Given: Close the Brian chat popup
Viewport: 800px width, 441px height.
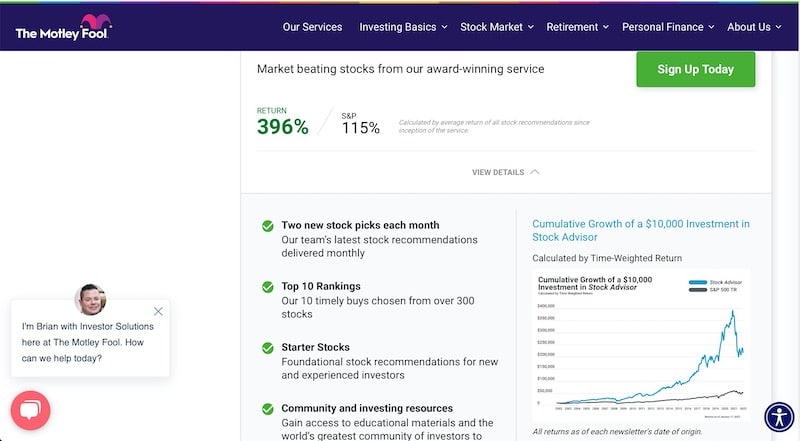Looking at the screenshot, I should pos(158,311).
